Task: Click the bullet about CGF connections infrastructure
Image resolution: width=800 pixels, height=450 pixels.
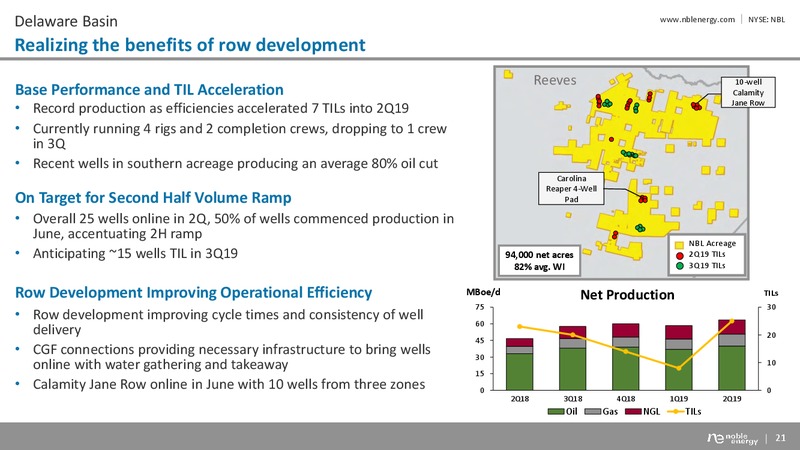Action: (x=232, y=357)
